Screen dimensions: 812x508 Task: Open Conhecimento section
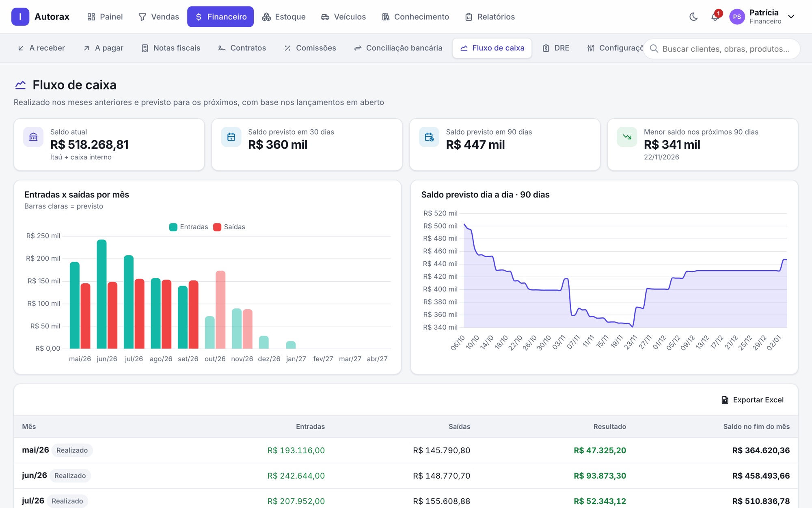[415, 17]
